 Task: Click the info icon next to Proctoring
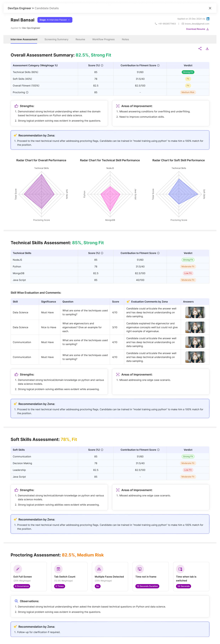point(27,92)
